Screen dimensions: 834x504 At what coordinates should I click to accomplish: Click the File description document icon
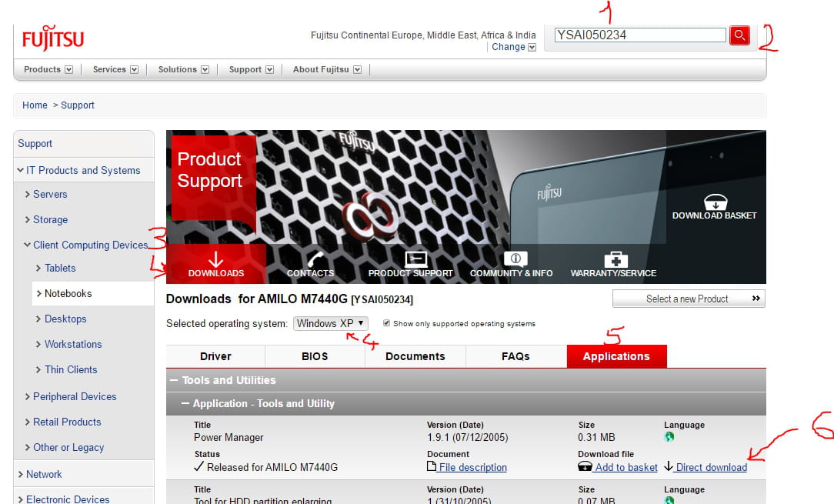pyautogui.click(x=432, y=467)
